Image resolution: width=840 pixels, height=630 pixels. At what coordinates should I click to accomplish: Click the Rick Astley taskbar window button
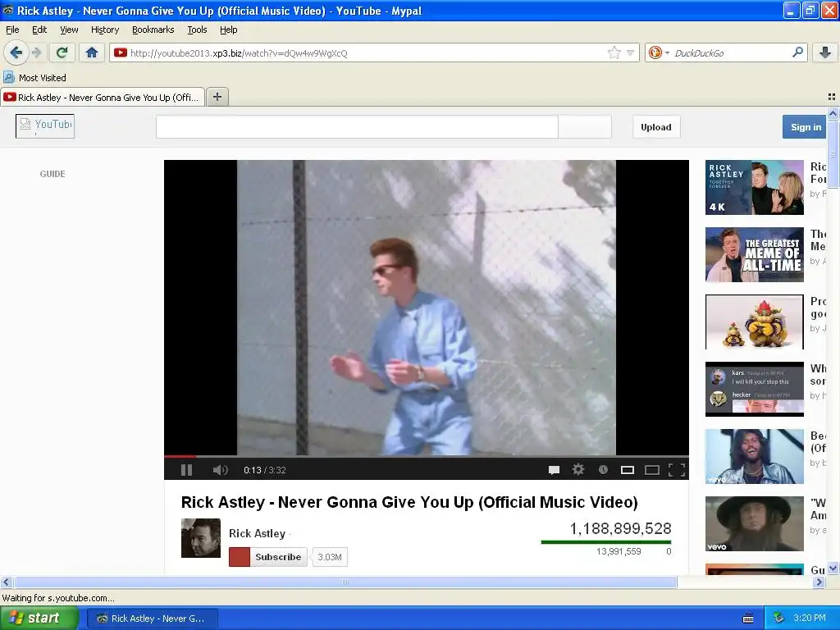click(152, 619)
